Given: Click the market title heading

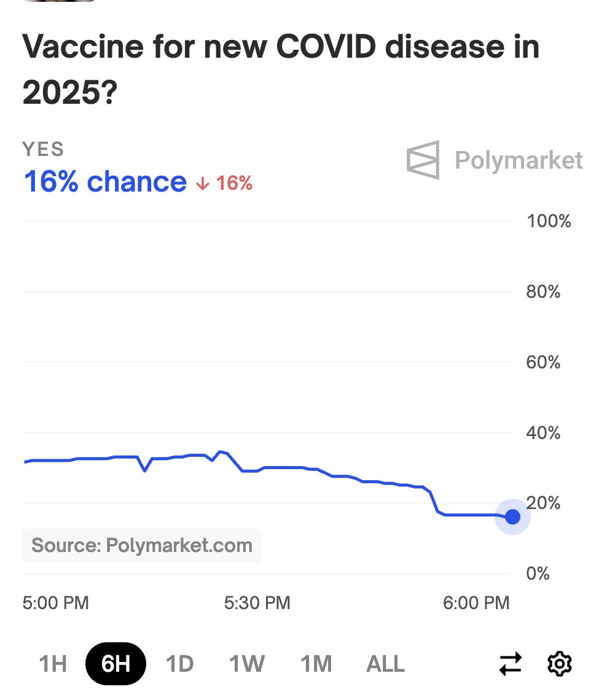Looking at the screenshot, I should 281,69.
